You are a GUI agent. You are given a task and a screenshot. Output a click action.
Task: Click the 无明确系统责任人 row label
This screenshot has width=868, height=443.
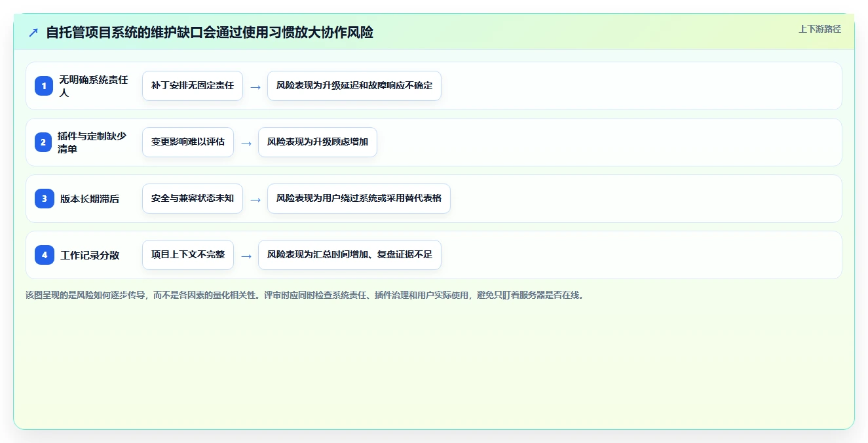pyautogui.click(x=94, y=86)
